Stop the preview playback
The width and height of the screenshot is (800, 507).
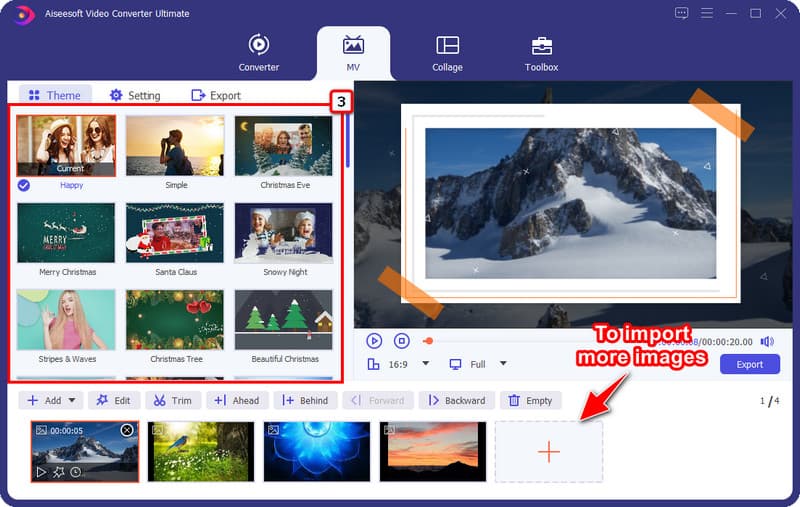pos(402,341)
